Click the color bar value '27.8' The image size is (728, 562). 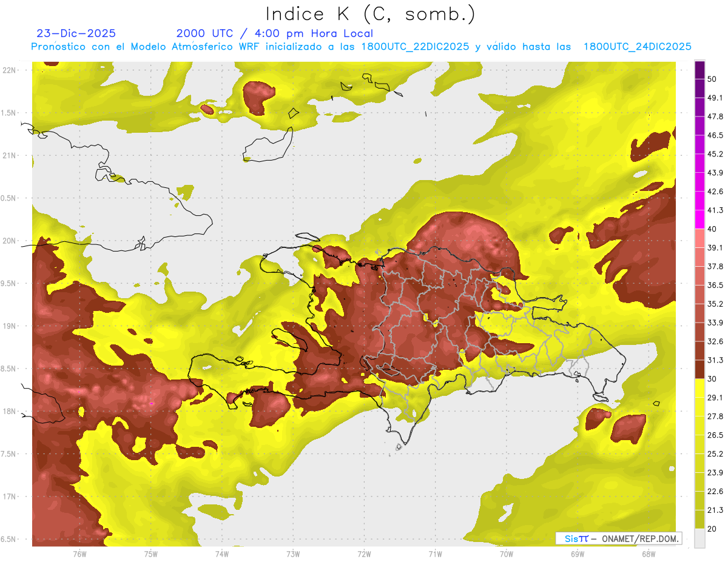point(715,416)
